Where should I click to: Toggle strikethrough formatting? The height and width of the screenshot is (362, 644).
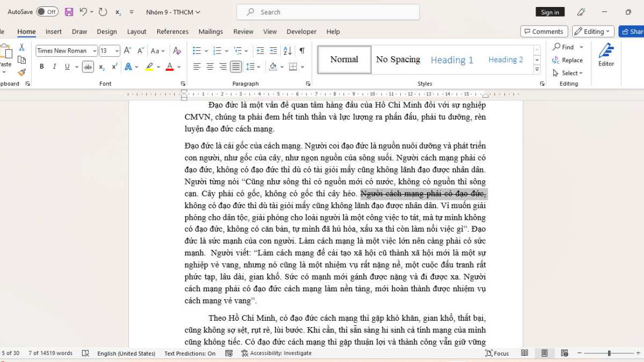(x=87, y=67)
